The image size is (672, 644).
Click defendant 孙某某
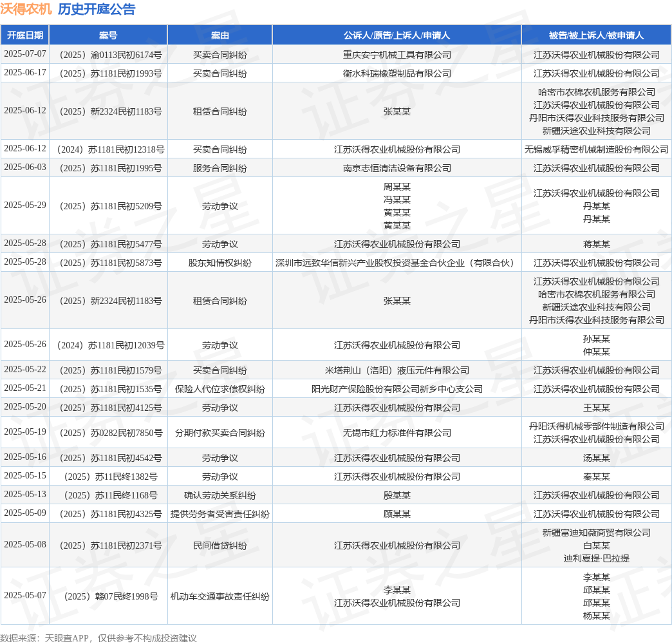coord(596,339)
